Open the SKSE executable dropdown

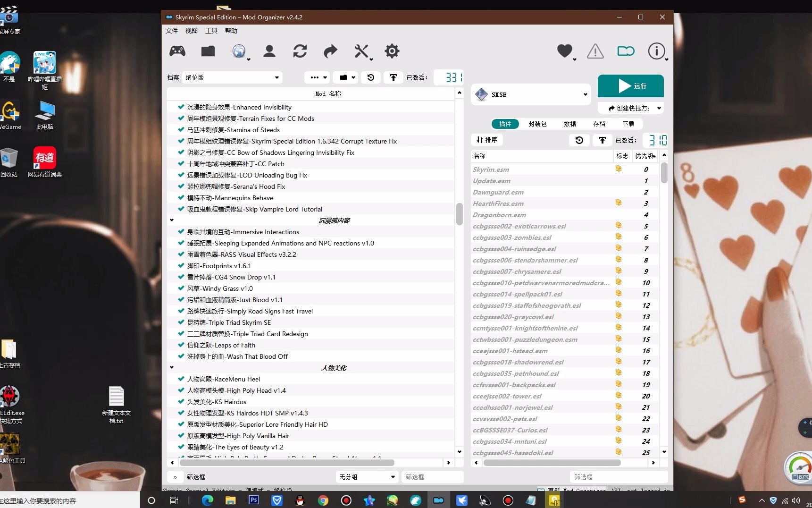point(531,94)
